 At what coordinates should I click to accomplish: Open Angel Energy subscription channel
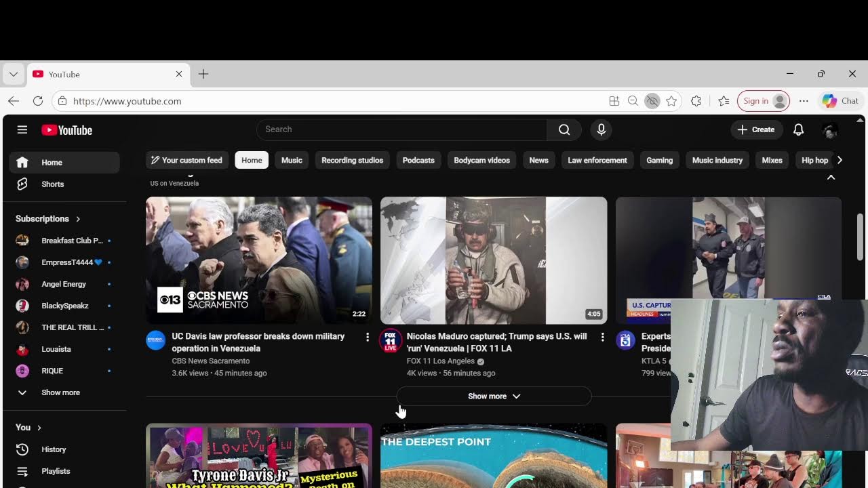point(64,284)
